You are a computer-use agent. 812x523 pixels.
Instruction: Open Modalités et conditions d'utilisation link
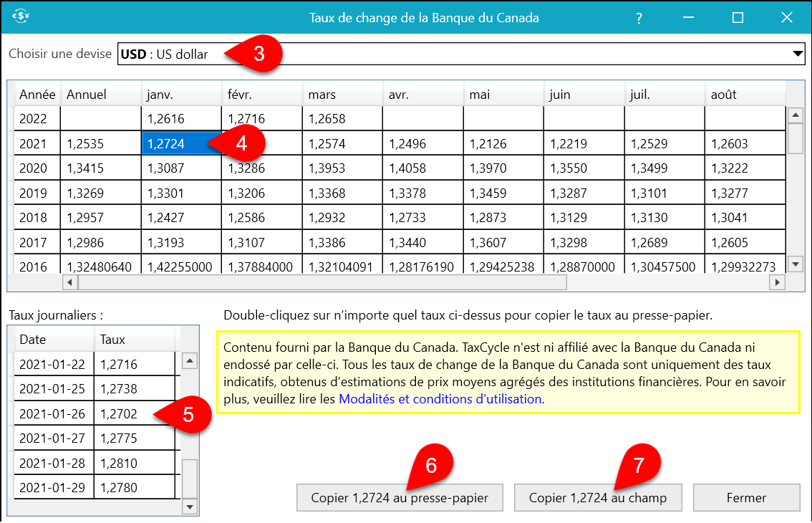(440, 398)
